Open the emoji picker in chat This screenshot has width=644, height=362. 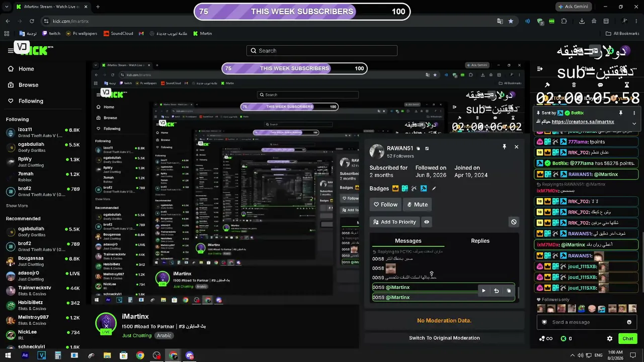(629, 322)
